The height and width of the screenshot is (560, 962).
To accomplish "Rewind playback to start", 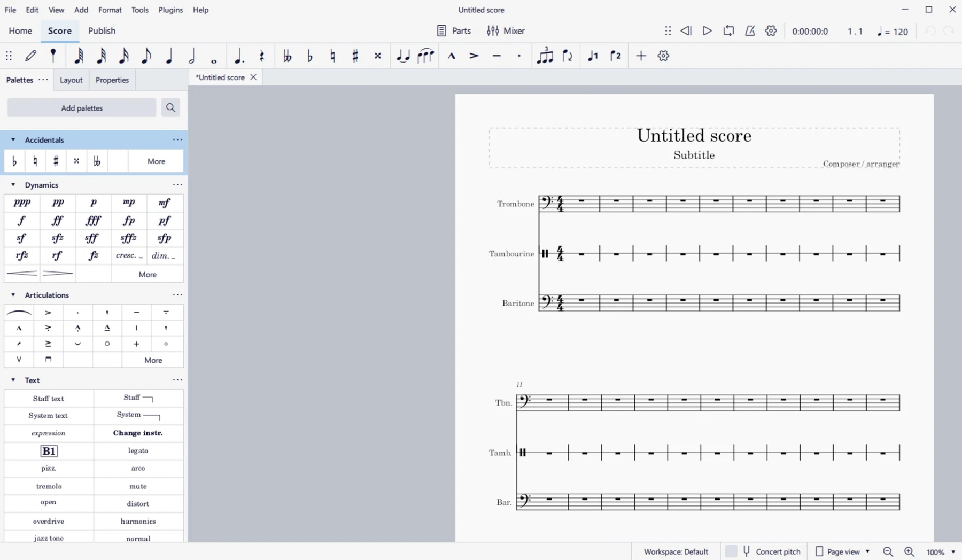I will pyautogui.click(x=686, y=31).
